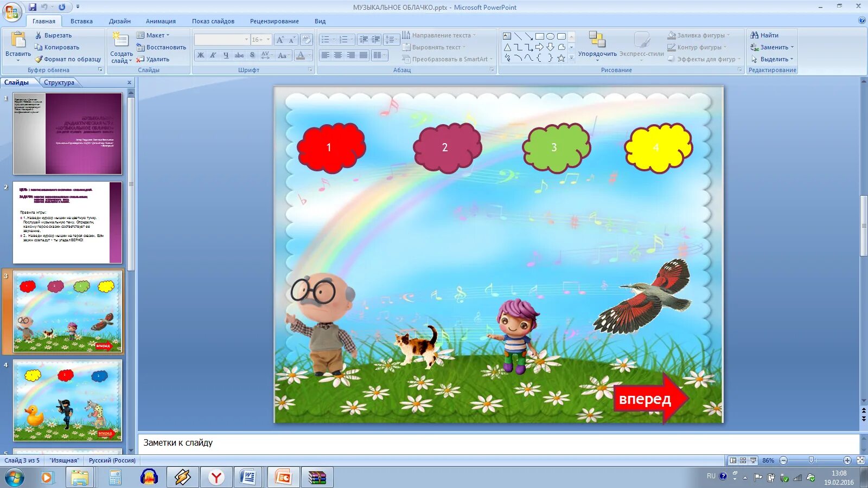Open Заменить dropdown
The image size is (868, 488).
point(772,47)
